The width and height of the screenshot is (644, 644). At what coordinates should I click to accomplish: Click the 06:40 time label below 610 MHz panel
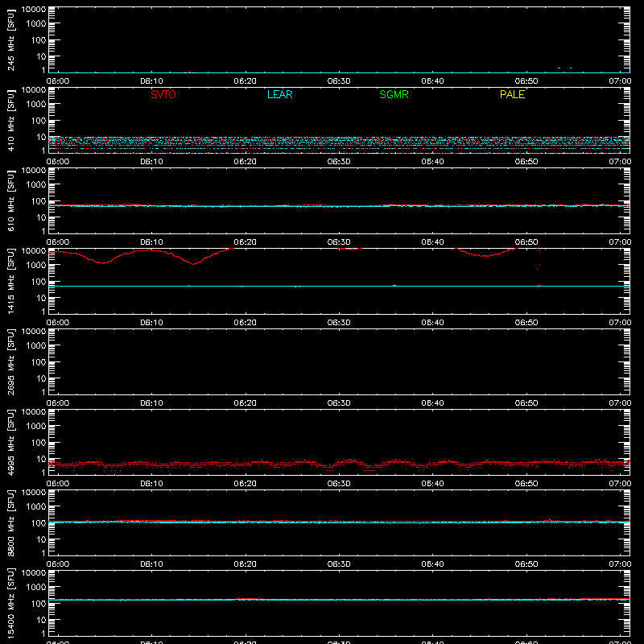pos(432,242)
